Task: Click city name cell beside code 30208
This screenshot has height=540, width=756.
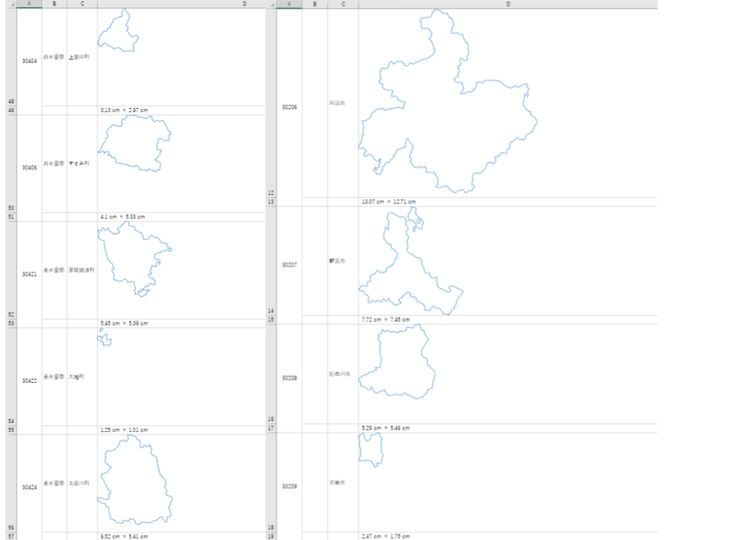Action: point(343,374)
